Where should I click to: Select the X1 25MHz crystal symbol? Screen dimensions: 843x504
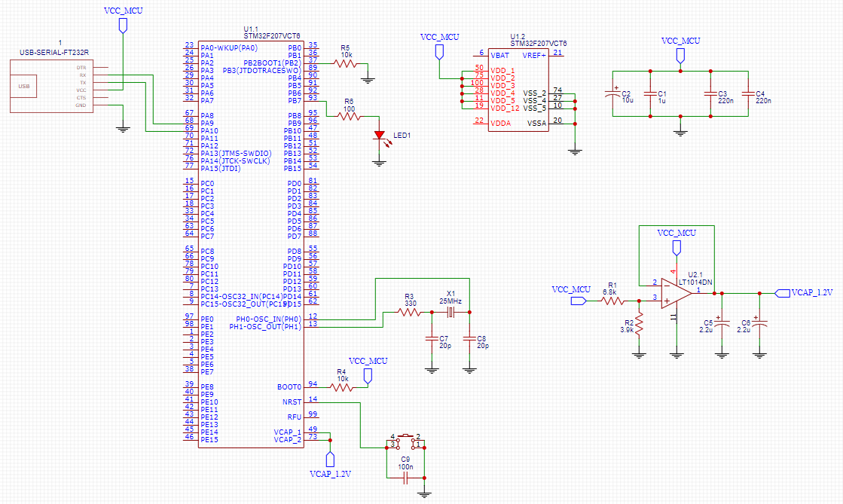pyautogui.click(x=451, y=312)
